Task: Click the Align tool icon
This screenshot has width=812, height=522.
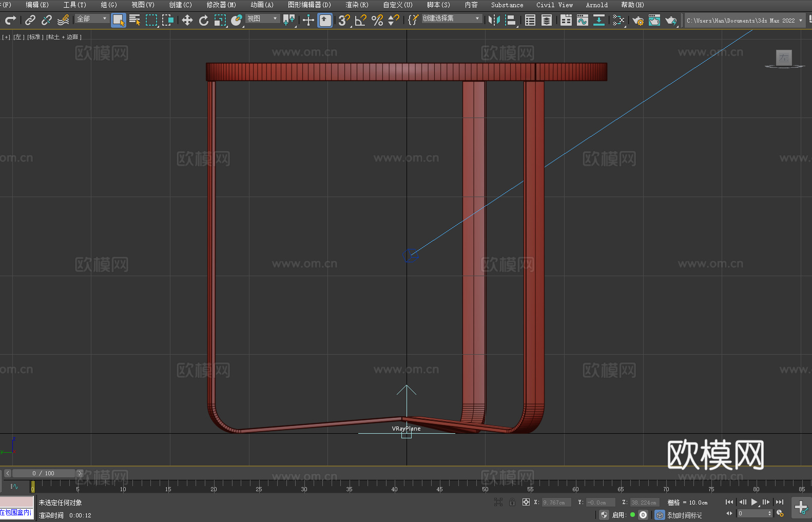Action: [x=511, y=20]
